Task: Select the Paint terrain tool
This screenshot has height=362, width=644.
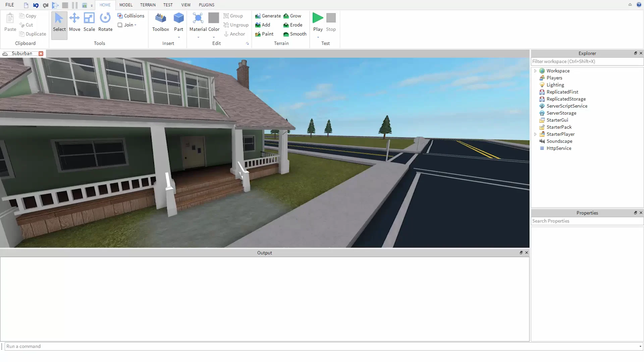Action: [264, 34]
